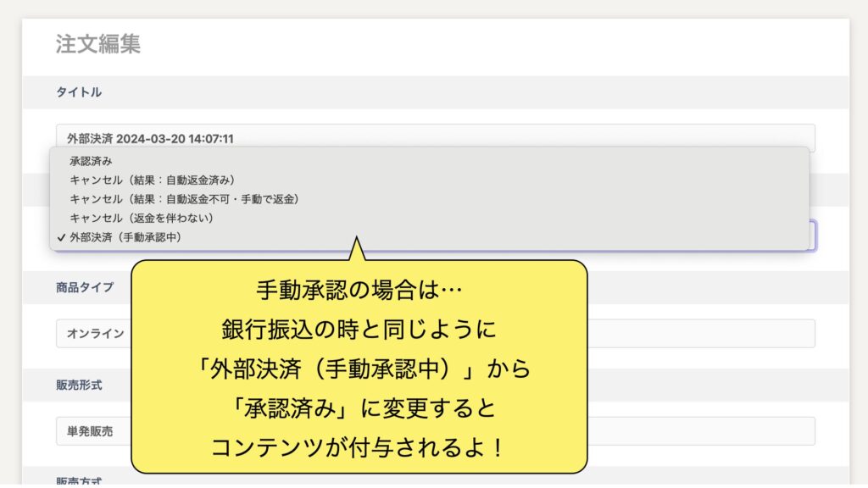Viewport: 868px width, 488px height.
Task: Click the タイトル section label
Action: click(x=79, y=92)
